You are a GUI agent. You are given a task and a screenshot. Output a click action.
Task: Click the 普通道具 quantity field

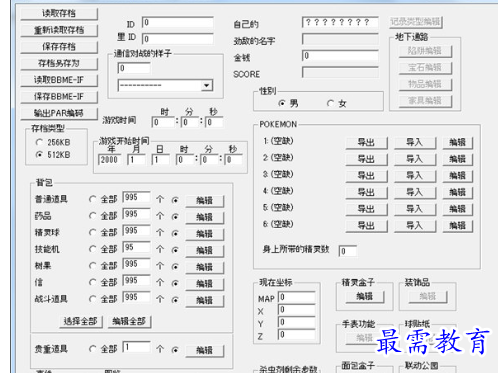coord(136,198)
